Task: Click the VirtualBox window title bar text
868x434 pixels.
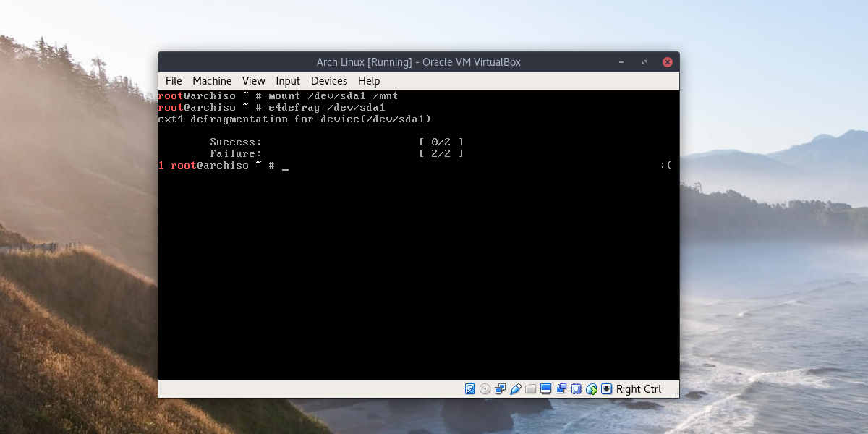Action: [418, 62]
